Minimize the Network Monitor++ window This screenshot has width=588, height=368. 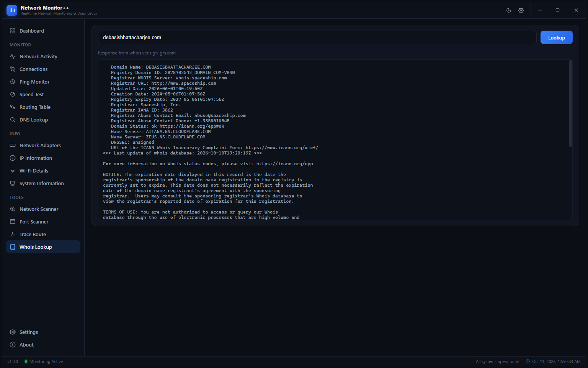click(x=540, y=10)
